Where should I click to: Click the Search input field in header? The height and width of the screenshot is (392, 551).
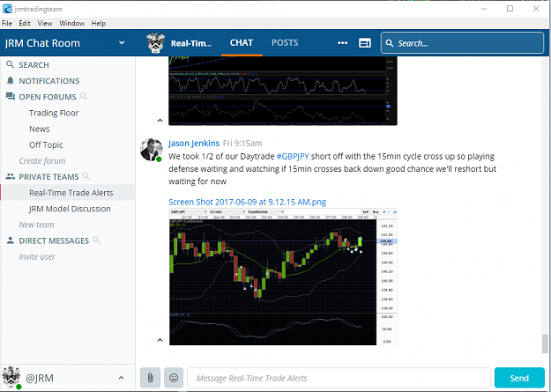pos(462,43)
